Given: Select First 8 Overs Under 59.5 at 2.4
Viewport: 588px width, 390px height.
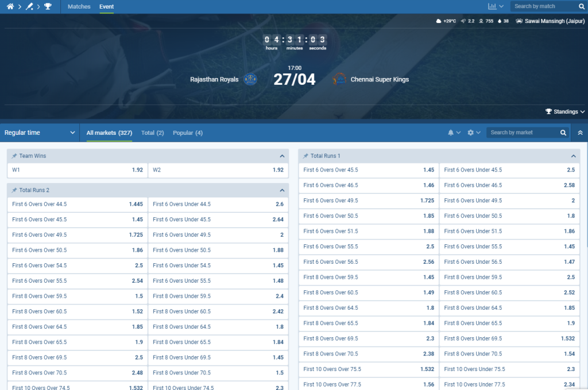Looking at the screenshot, I should [218, 297].
